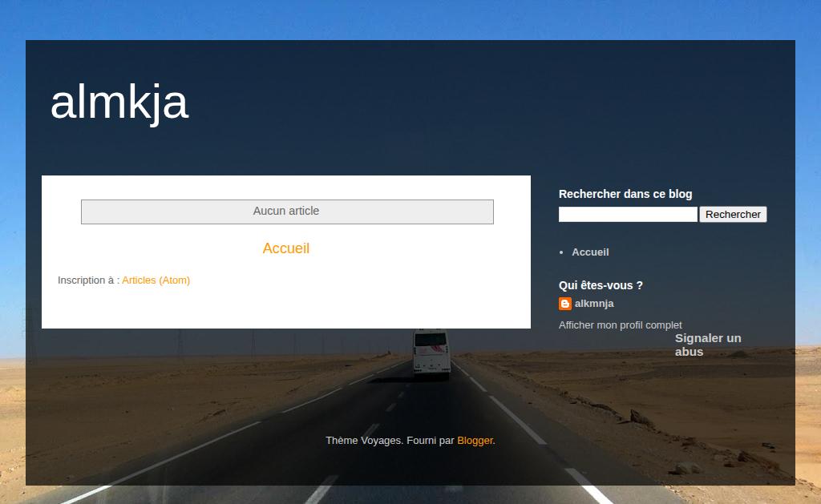This screenshot has width=821, height=504.
Task: Click the Qui êtes-vous ? heading
Action: coord(601,285)
